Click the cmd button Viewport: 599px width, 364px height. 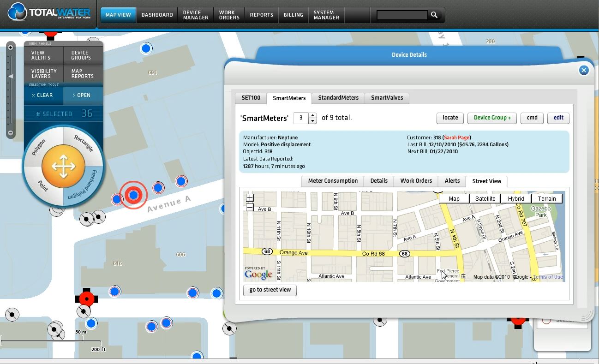[532, 118]
